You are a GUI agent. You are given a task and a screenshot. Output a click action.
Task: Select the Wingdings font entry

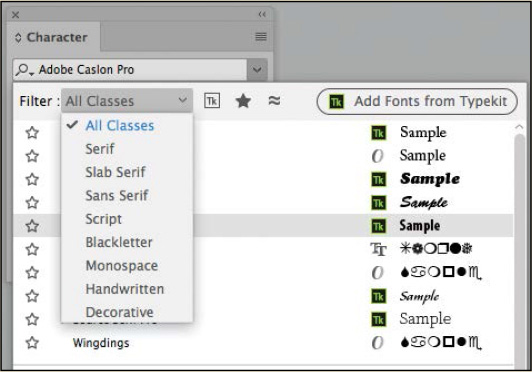coord(101,343)
